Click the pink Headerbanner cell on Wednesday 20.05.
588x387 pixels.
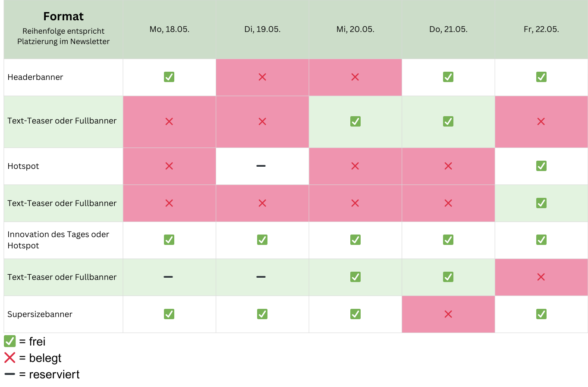click(x=355, y=77)
